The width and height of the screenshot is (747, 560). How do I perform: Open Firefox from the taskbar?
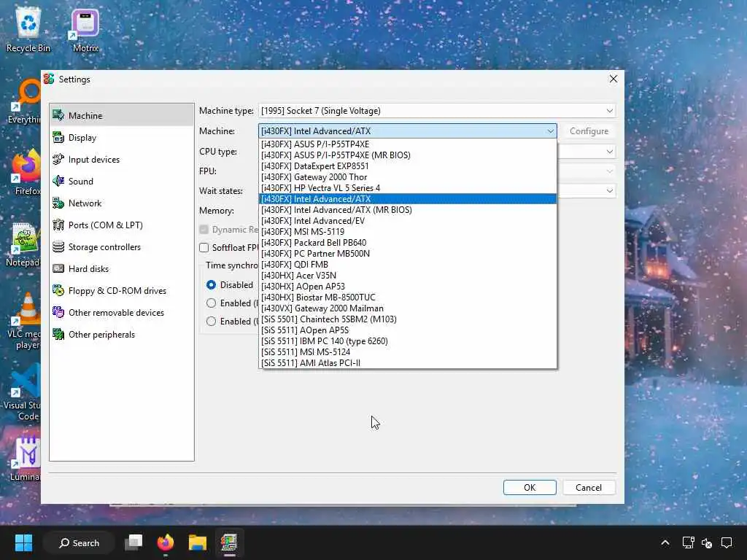(166, 542)
